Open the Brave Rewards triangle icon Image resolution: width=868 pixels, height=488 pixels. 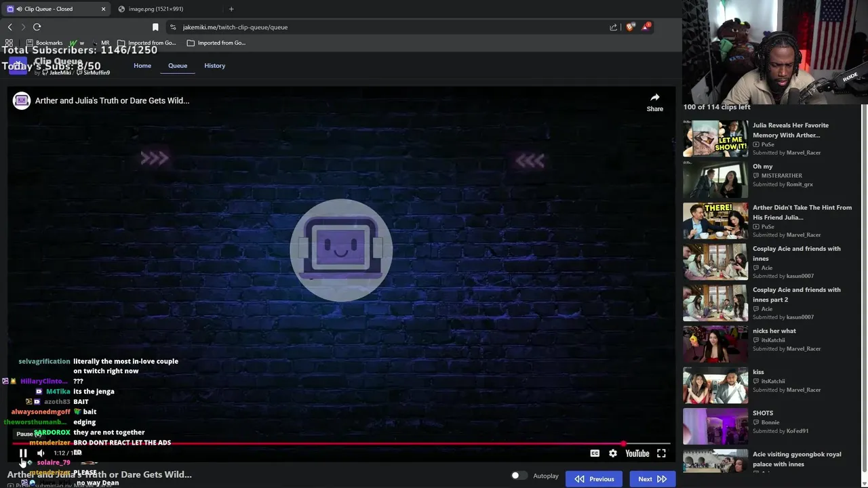tap(646, 27)
